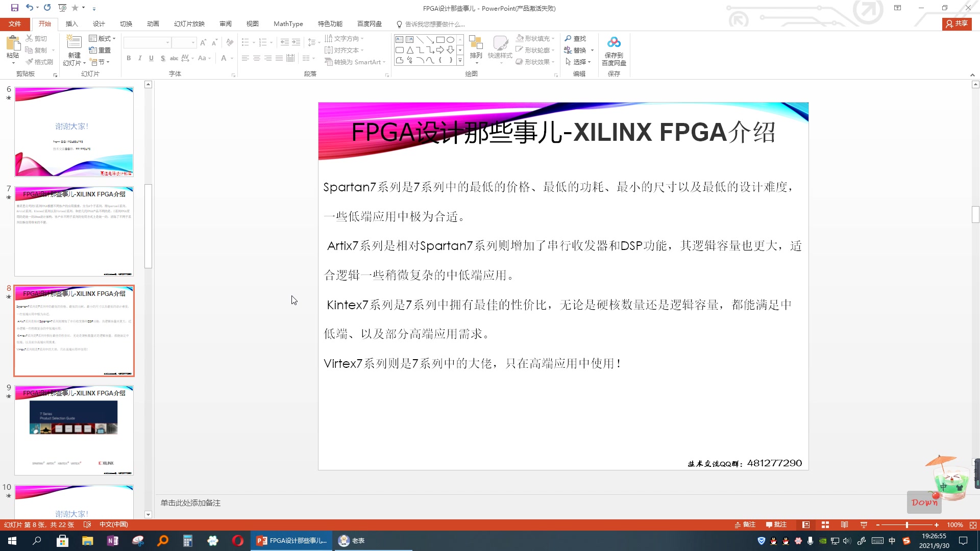Switch to Slide Sorter view icon
Viewport: 980px width, 551px height.
(825, 525)
